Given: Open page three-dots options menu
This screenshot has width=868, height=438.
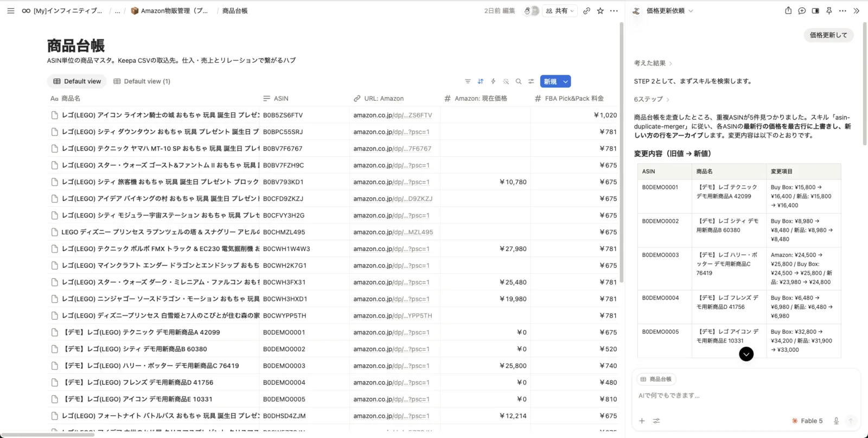Looking at the screenshot, I should coord(614,11).
